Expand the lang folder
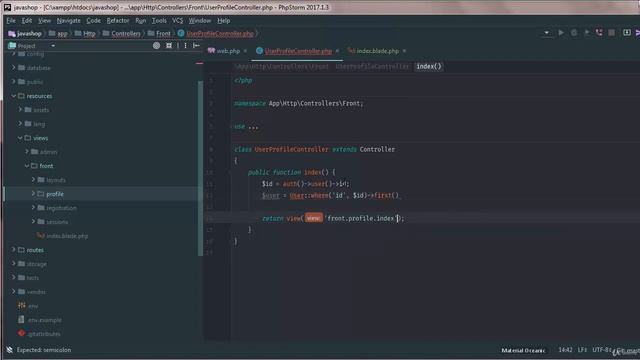The image size is (640, 360). click(20, 124)
